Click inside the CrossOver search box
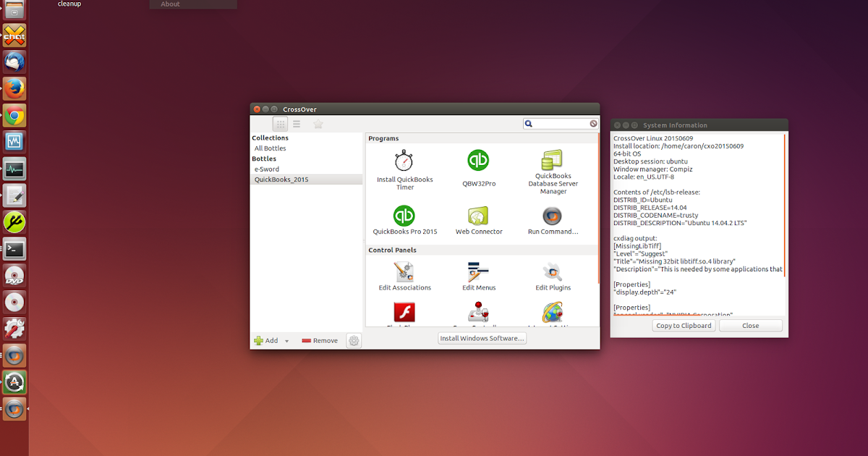The width and height of the screenshot is (868, 456). pos(561,124)
